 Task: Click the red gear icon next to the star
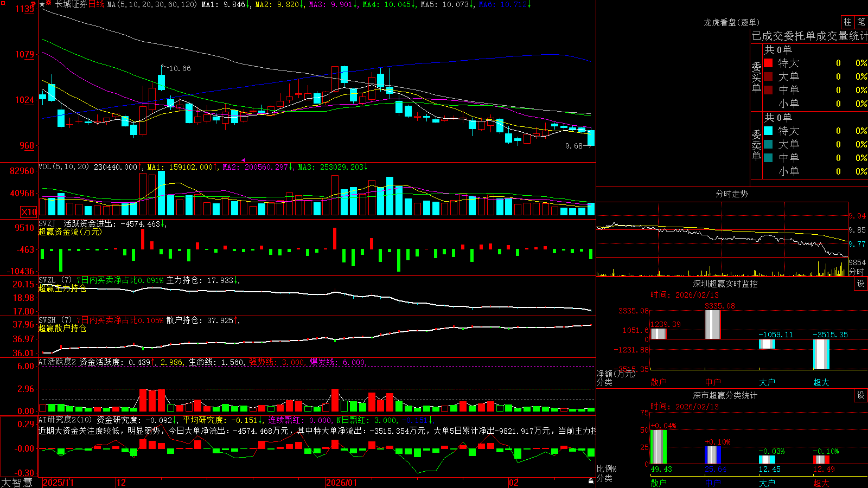tap(48, 2)
